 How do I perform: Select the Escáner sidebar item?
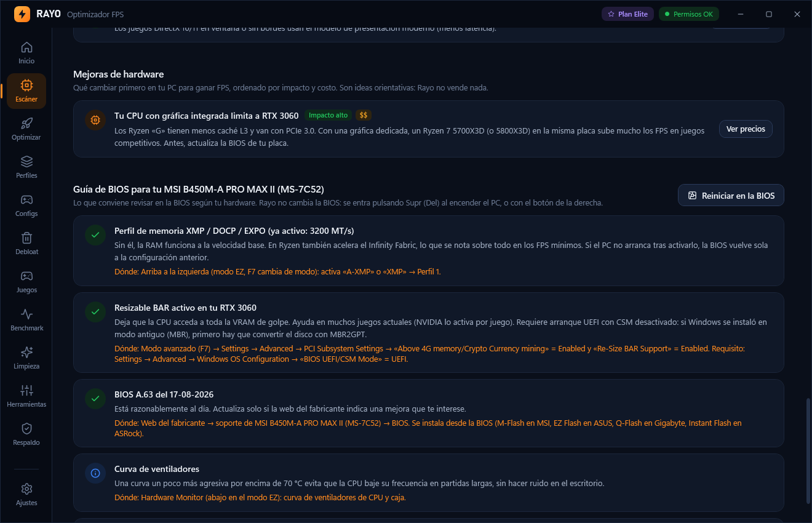coord(26,91)
